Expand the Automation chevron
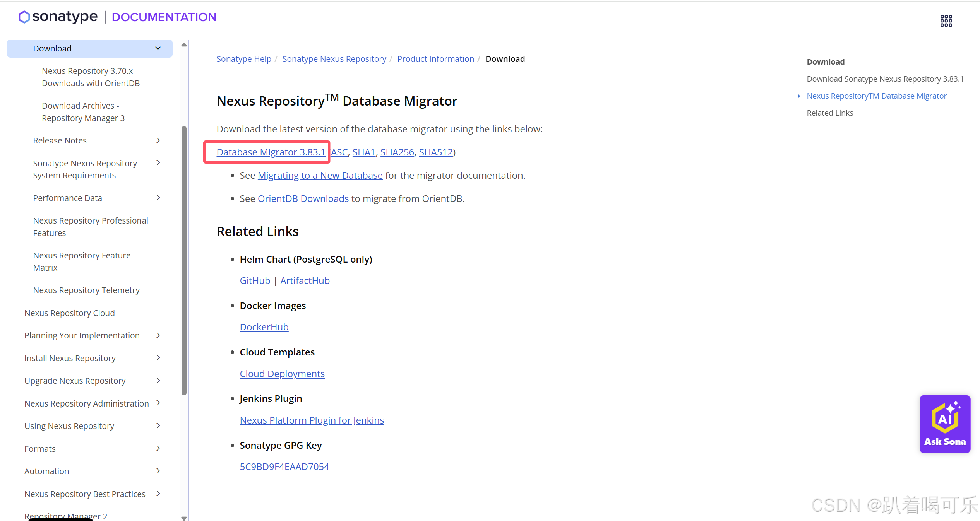The height and width of the screenshot is (521, 980). (x=158, y=471)
